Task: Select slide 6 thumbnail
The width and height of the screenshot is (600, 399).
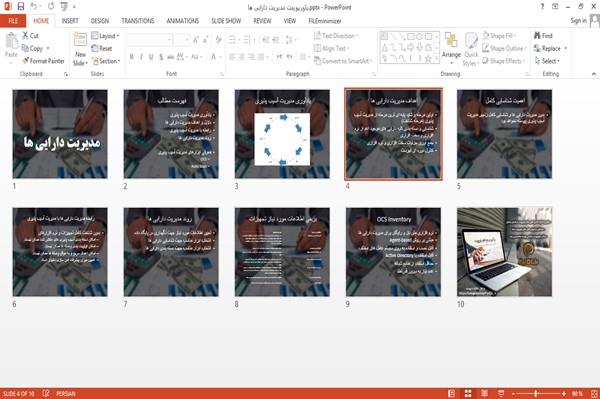Action: (60, 252)
